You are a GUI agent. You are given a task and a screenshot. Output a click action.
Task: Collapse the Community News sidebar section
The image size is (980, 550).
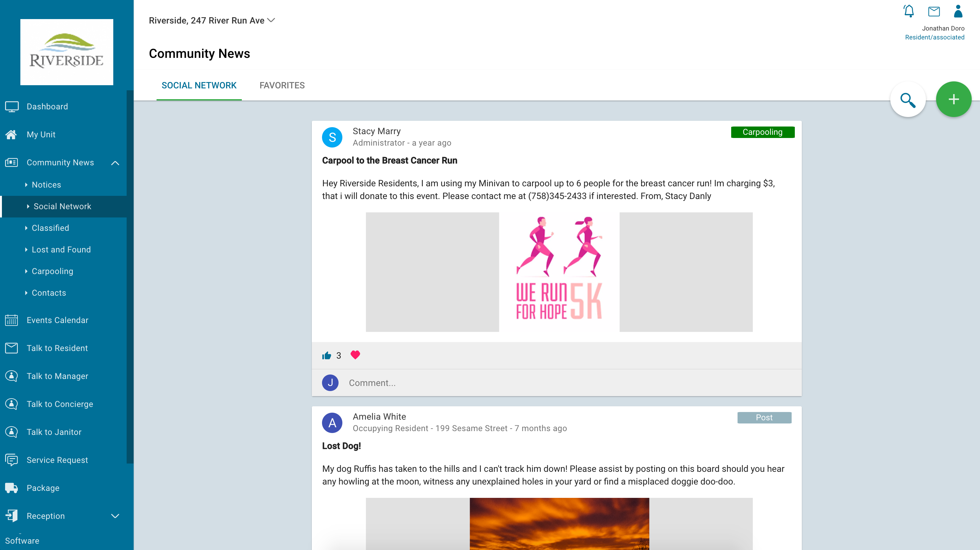click(115, 163)
